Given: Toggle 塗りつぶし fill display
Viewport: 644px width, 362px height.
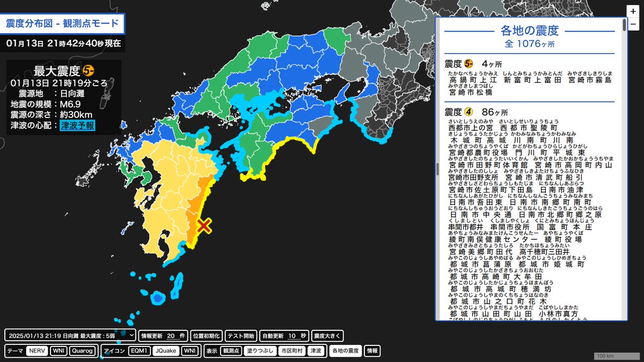Looking at the screenshot, I should tap(259, 351).
